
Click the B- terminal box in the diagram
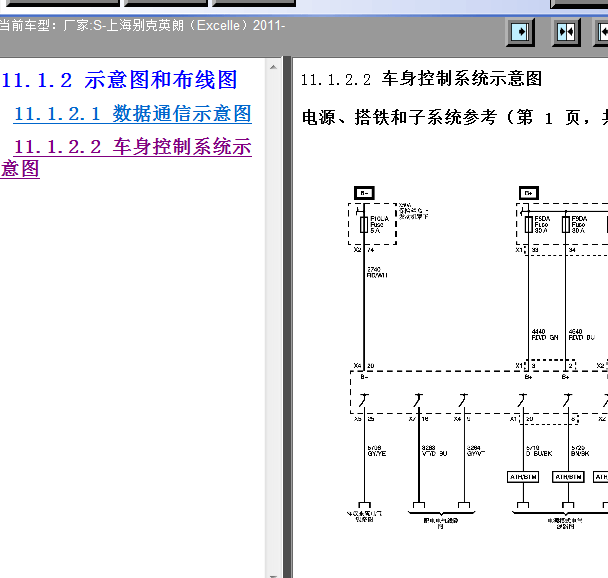tap(364, 193)
